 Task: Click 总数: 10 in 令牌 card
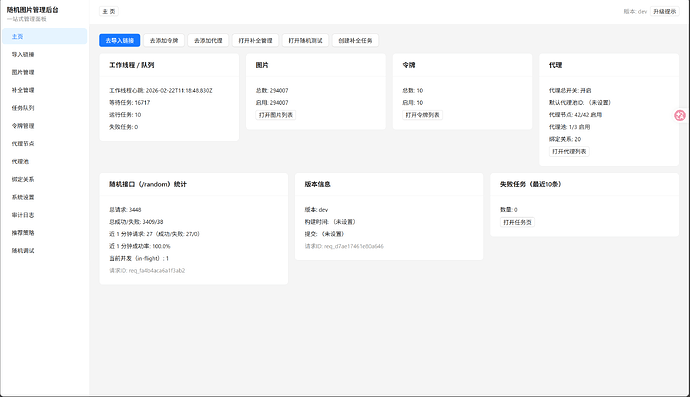pos(412,91)
